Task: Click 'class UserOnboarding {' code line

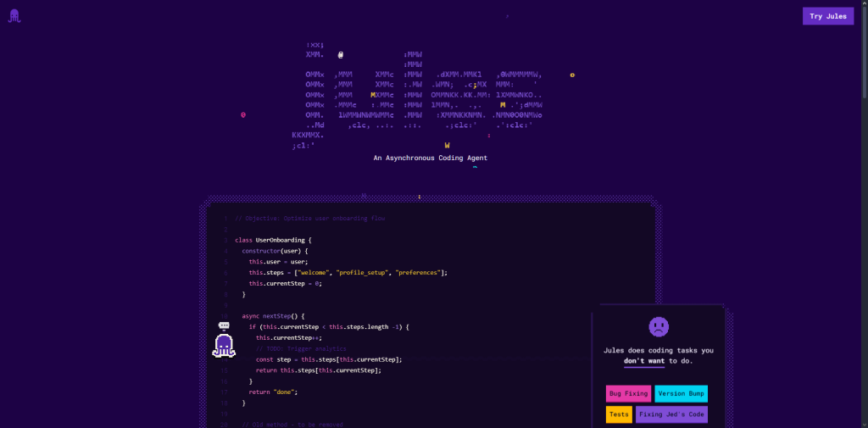Action: (274, 240)
